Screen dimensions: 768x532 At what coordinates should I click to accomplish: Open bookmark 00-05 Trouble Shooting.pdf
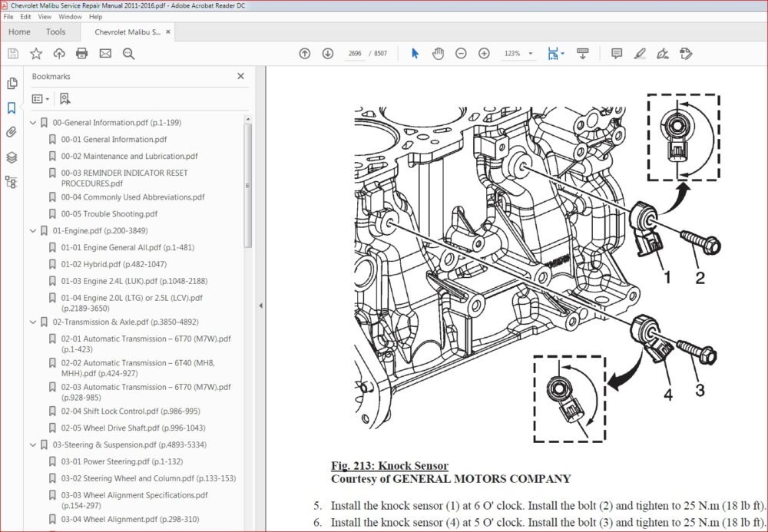coord(109,214)
